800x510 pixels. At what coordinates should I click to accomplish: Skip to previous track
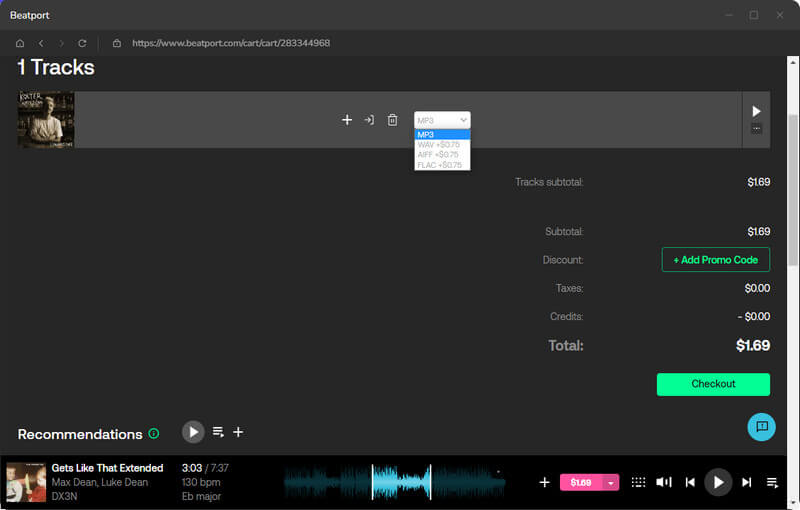point(690,482)
